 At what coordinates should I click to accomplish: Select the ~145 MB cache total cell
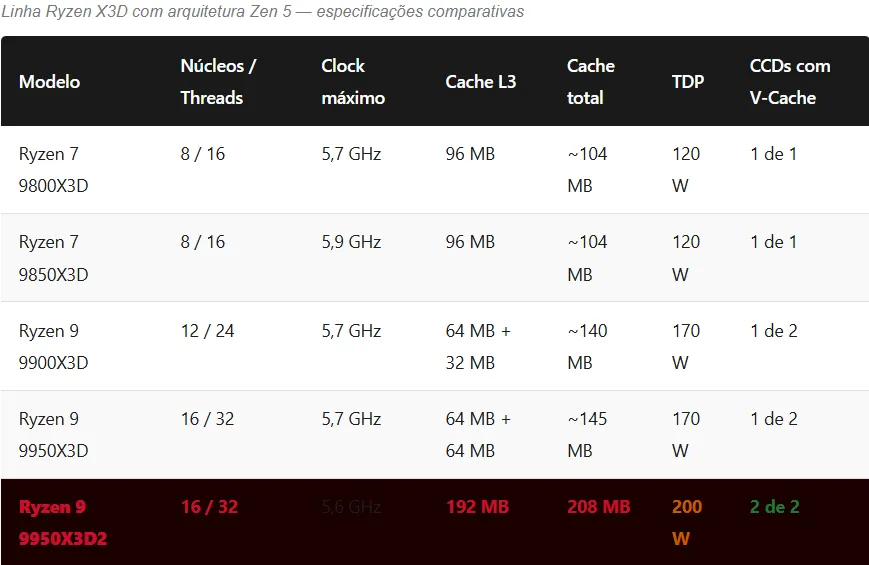587,434
